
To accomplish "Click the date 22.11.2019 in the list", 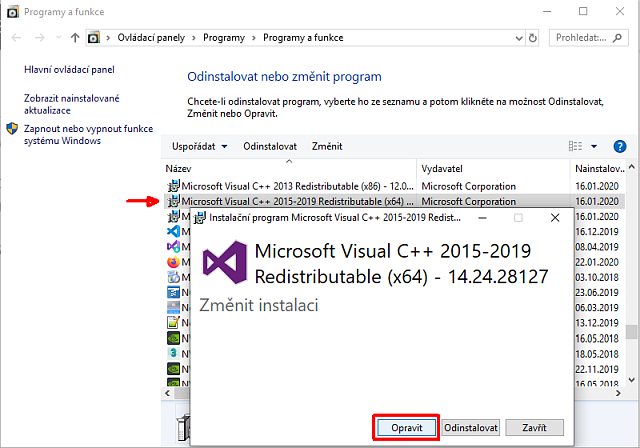I will point(597,369).
